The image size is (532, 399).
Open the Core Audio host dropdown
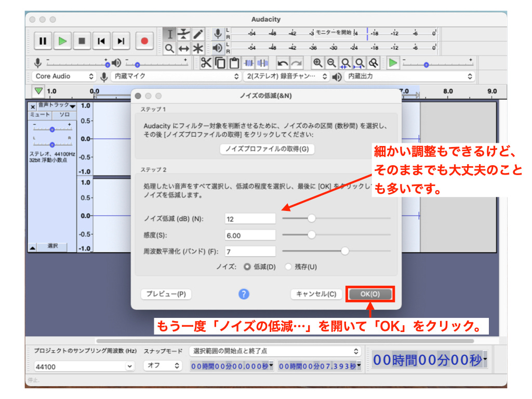tap(64, 76)
